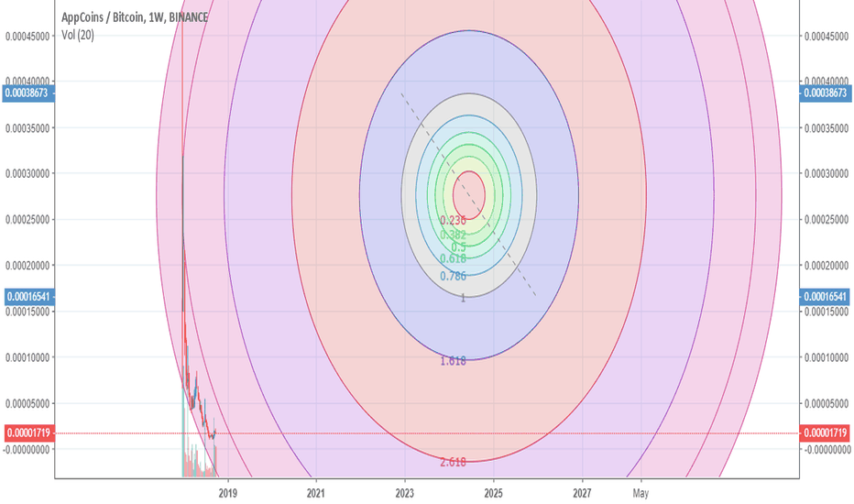854x504 pixels.
Task: Click the May label on the time axis
Action: pos(641,493)
